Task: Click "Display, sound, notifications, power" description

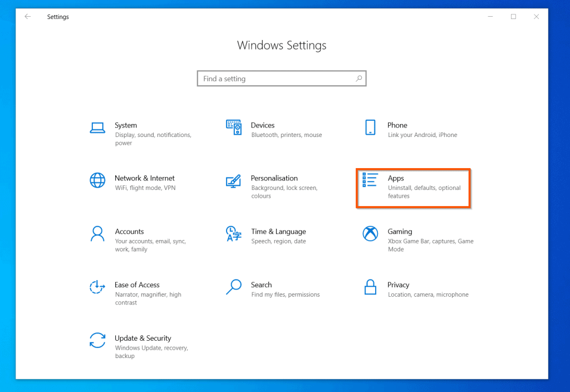Action: 153,139
